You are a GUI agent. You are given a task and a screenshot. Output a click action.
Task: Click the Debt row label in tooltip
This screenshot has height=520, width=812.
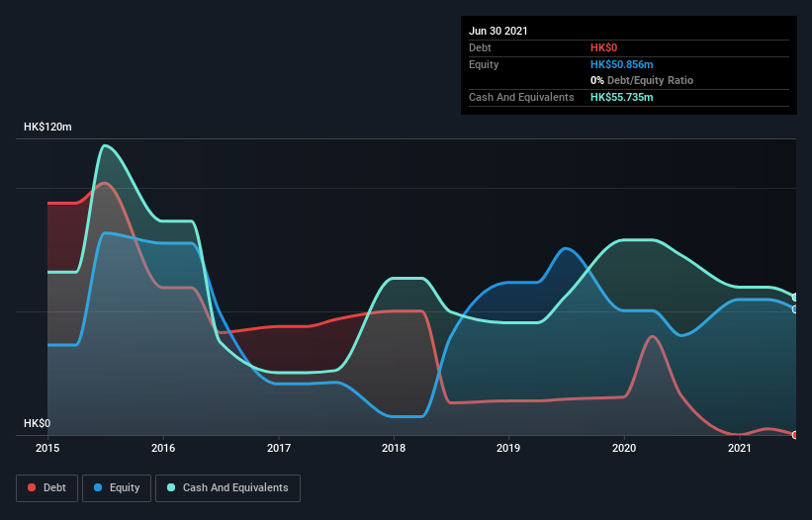tap(480, 47)
